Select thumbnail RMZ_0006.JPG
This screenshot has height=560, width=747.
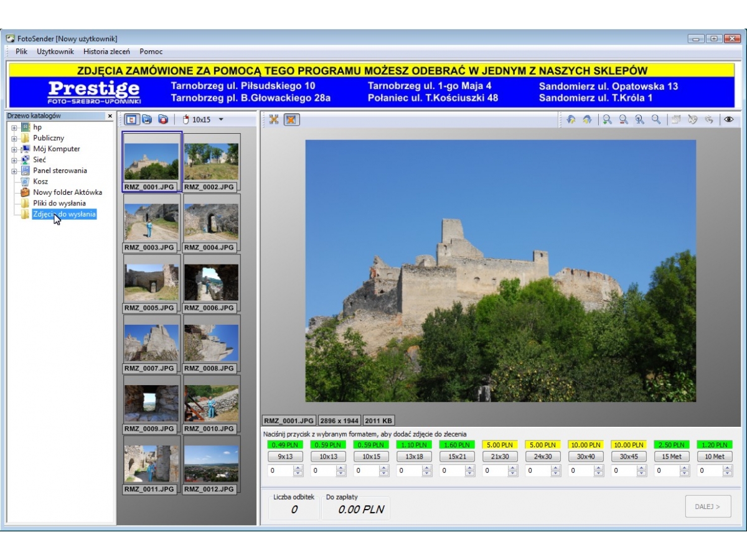pos(211,283)
